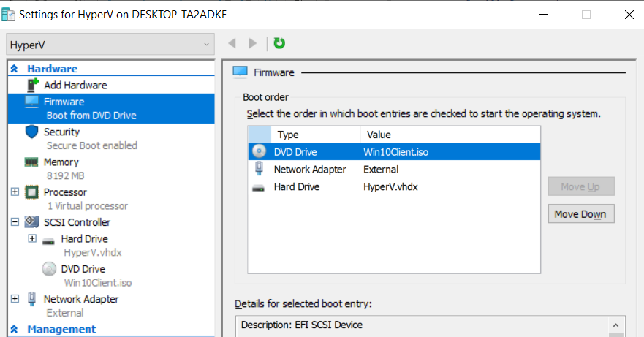The image size is (644, 337).
Task: Collapse the Hardware section
Action: (x=14, y=69)
